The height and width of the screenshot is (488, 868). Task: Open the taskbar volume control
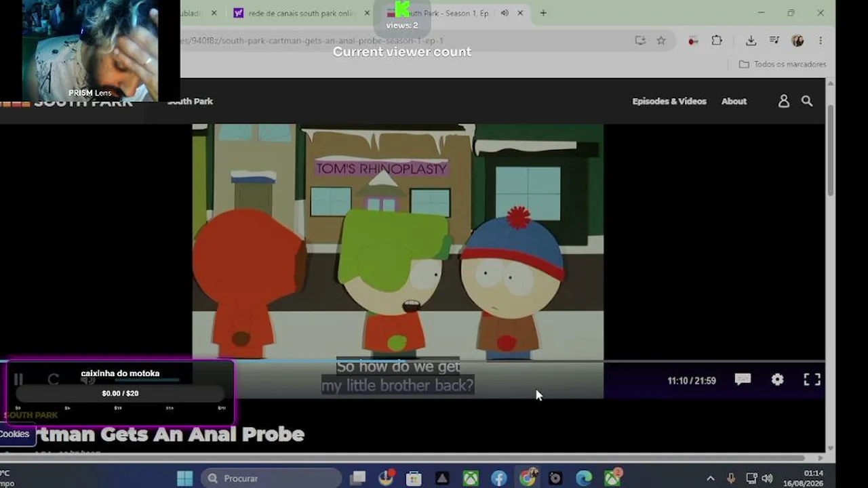768,479
